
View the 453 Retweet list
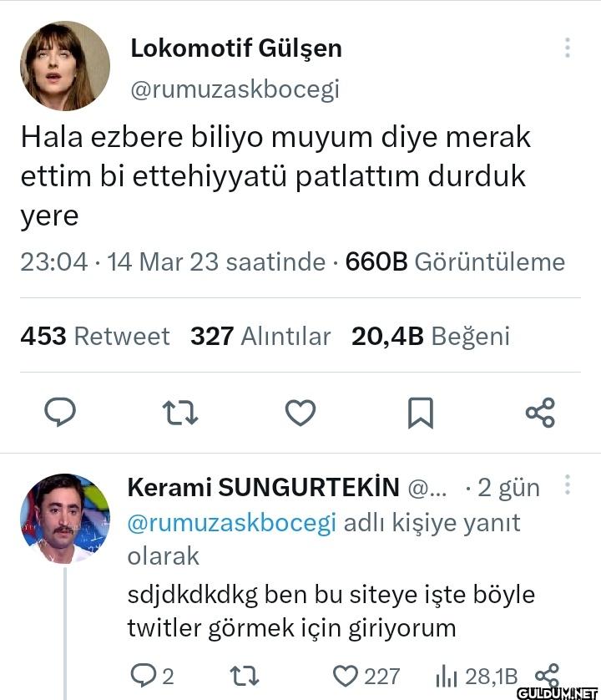click(x=94, y=336)
